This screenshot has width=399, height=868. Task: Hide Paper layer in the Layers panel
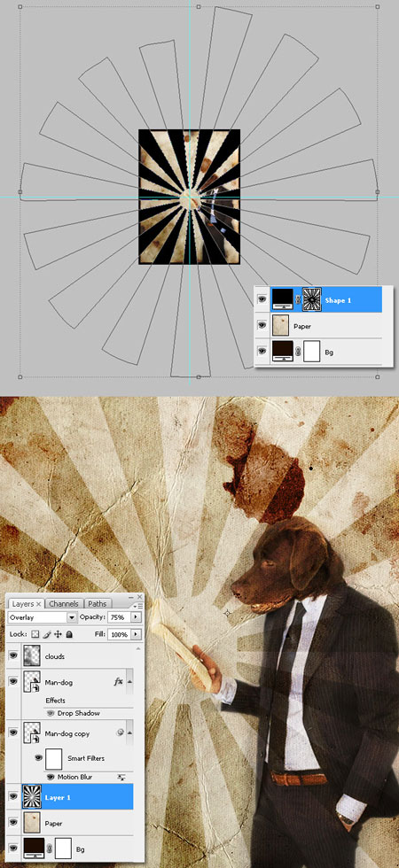(13, 823)
